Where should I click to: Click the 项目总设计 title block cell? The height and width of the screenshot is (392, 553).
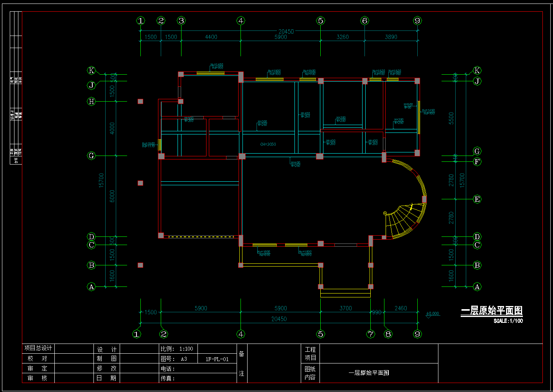38,348
